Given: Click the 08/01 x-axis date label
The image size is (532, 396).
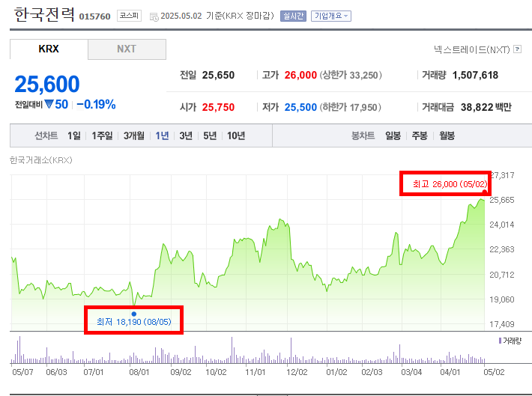Looking at the screenshot, I should point(139,372).
